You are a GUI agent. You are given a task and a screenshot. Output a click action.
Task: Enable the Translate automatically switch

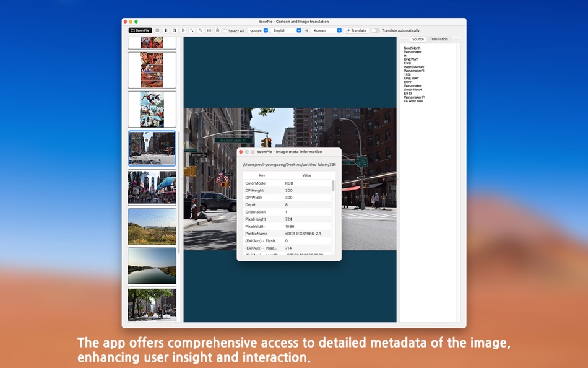click(x=375, y=30)
